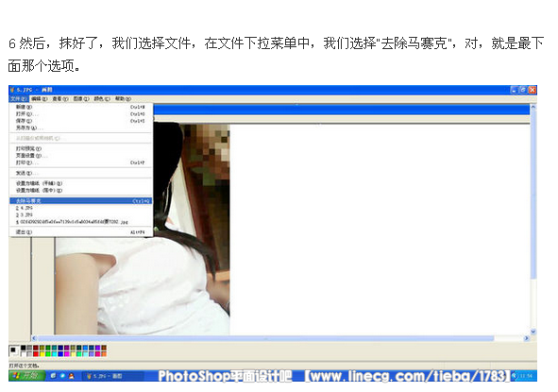558x392 pixels.
Task: Click the system tray clock
Action: point(526,376)
